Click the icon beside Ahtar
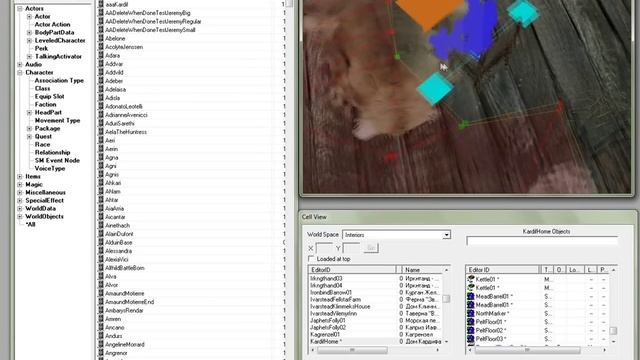The height and width of the screenshot is (360, 640). (x=101, y=200)
